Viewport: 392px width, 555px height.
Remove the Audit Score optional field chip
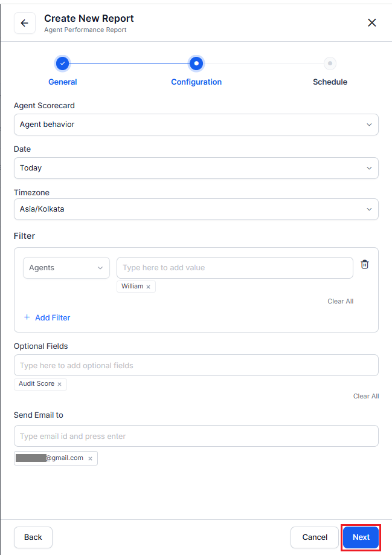click(59, 384)
